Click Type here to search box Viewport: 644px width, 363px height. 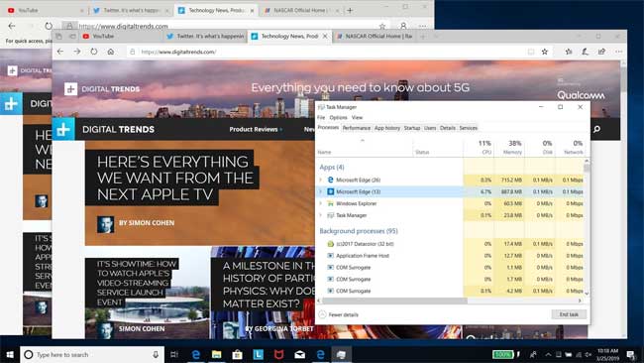[92, 354]
